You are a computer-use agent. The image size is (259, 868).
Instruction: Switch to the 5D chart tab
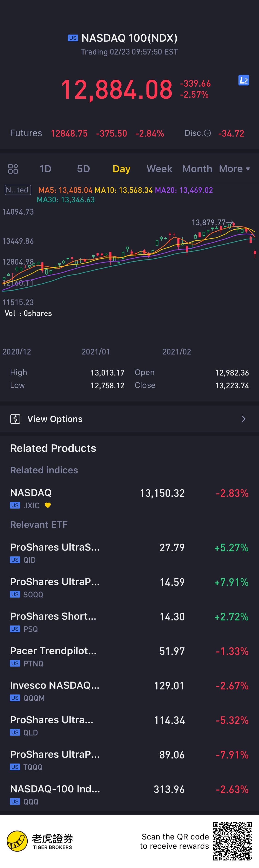pos(83,169)
